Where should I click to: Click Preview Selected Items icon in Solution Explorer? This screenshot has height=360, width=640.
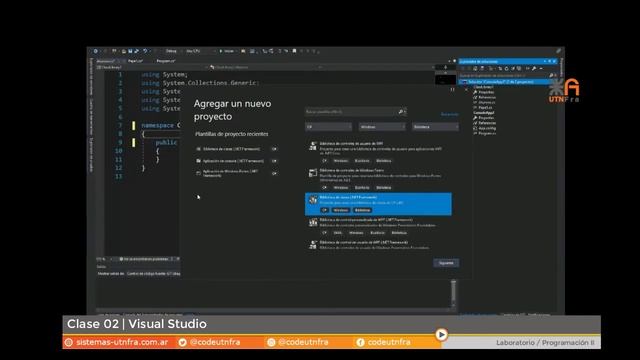coord(541,69)
